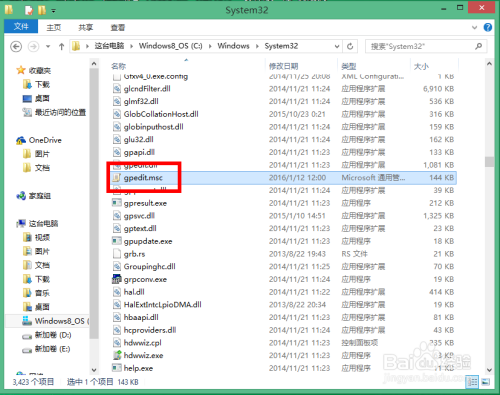Click the Forward navigation arrow
This screenshot has height=395, width=500.
(x=33, y=46)
